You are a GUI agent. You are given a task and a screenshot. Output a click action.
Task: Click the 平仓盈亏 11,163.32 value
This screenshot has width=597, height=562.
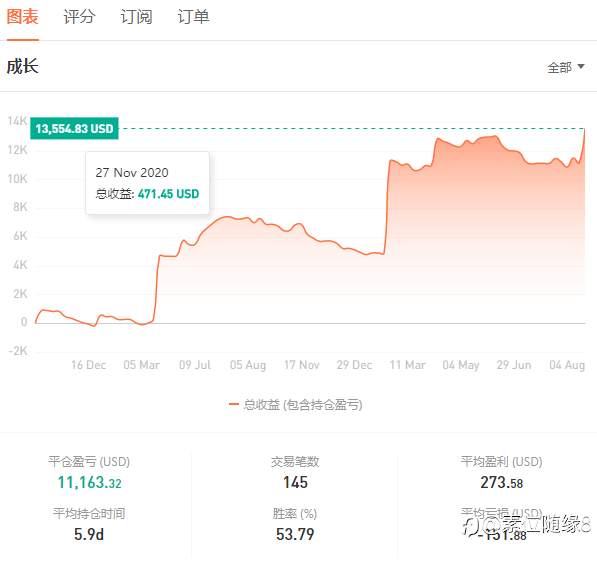coord(89,483)
